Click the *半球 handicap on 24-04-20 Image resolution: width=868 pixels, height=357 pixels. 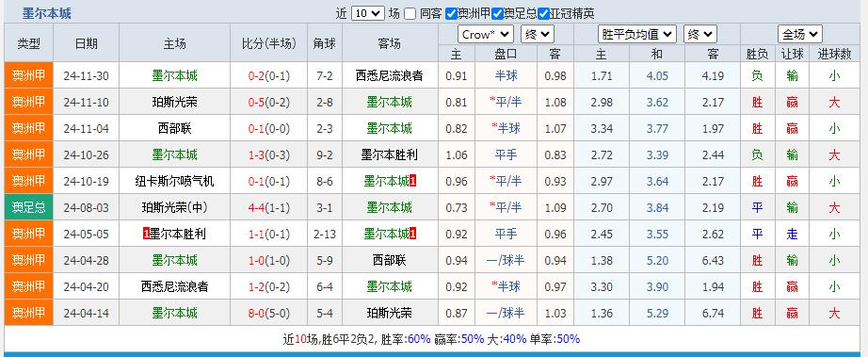click(506, 286)
